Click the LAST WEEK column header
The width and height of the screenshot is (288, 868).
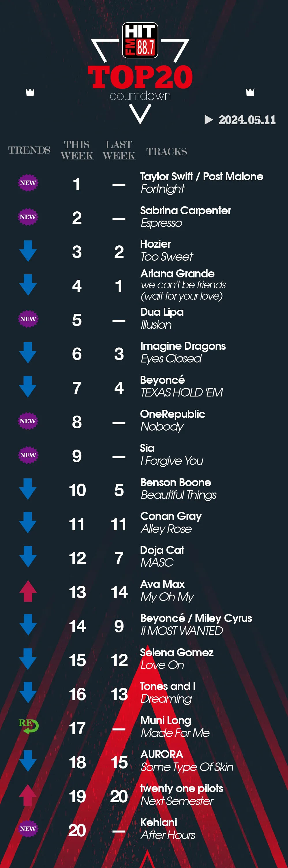tap(119, 150)
